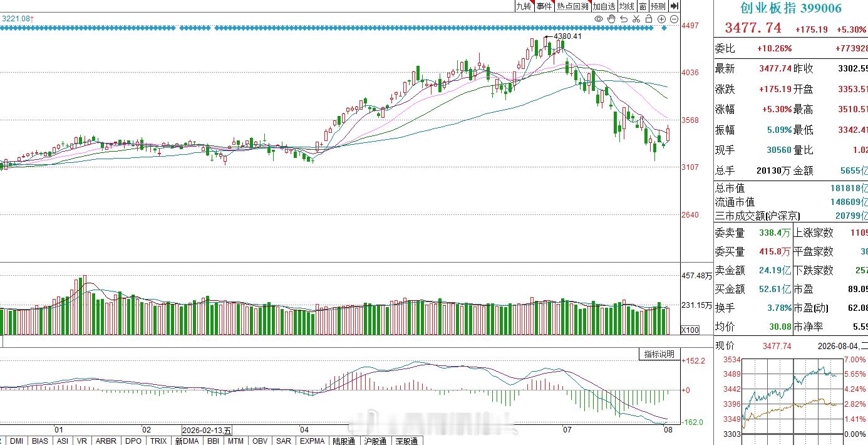
Task: Toggle the 均线 moving average button
Action: click(626, 6)
